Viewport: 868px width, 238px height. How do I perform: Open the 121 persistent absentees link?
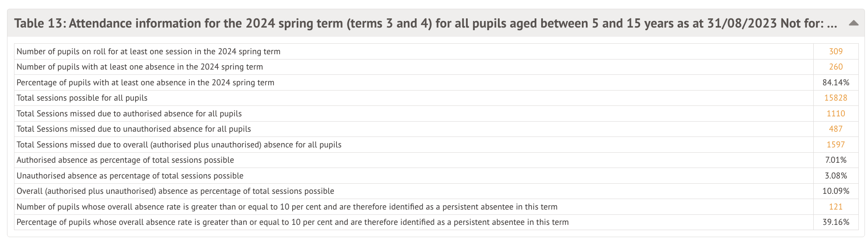(x=836, y=207)
